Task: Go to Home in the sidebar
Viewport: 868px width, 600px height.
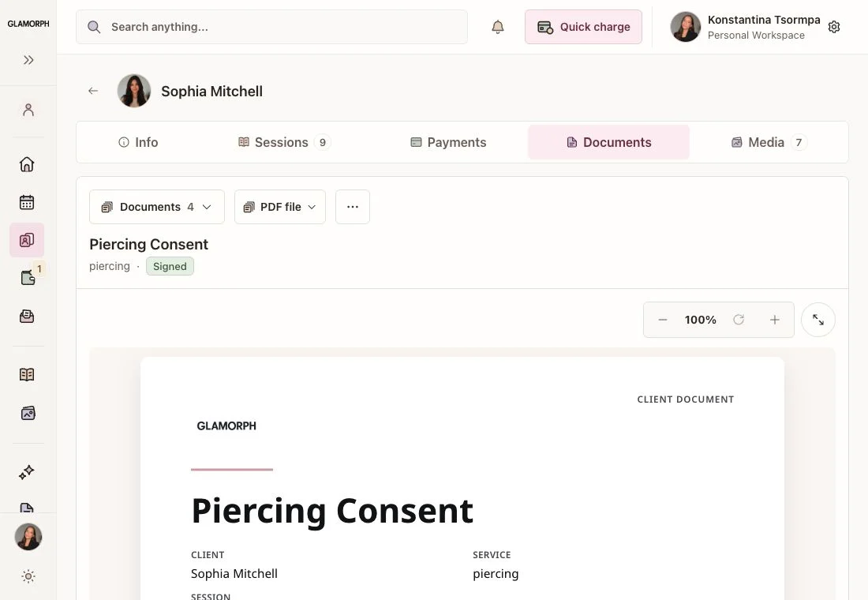Action: click(x=27, y=164)
